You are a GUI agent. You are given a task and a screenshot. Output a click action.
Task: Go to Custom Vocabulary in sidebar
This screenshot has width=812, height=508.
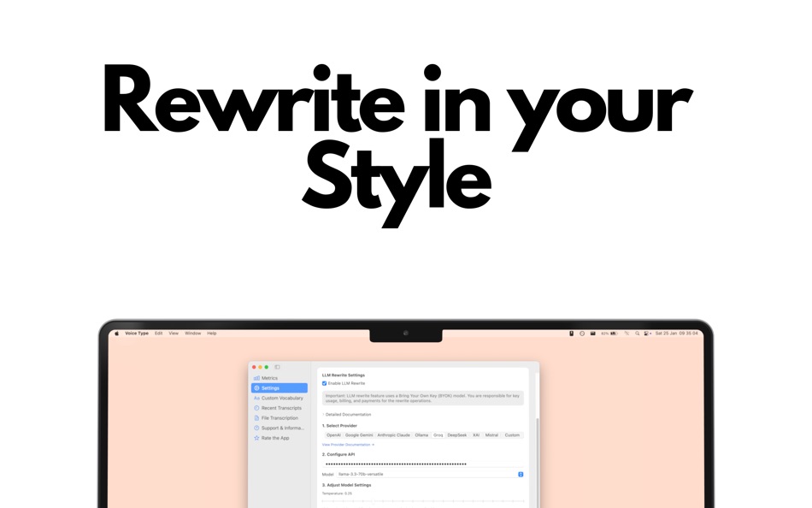(279, 399)
